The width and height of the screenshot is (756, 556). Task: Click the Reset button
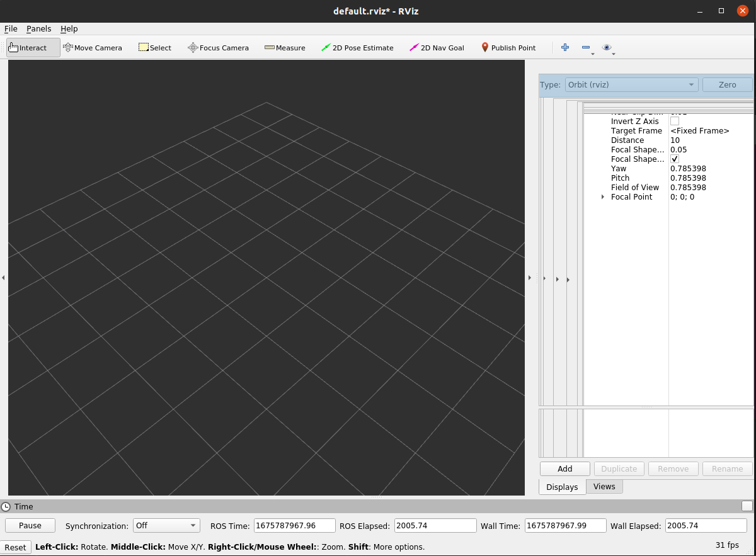(15, 547)
